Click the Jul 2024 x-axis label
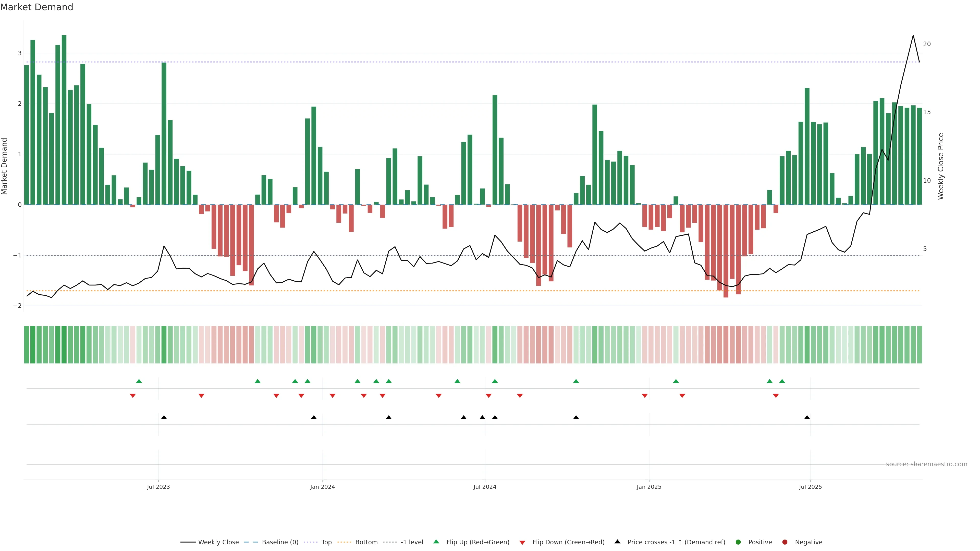 click(485, 487)
